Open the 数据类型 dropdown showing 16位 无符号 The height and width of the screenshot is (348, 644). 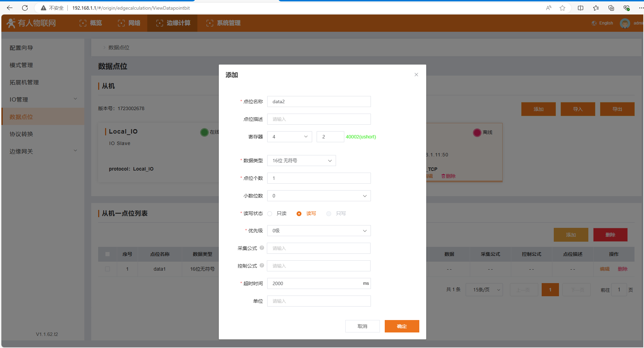point(301,161)
